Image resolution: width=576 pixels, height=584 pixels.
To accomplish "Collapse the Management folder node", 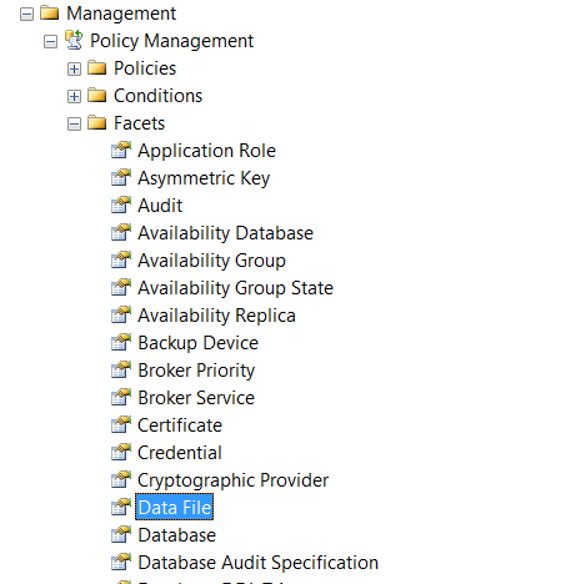I will (26, 14).
